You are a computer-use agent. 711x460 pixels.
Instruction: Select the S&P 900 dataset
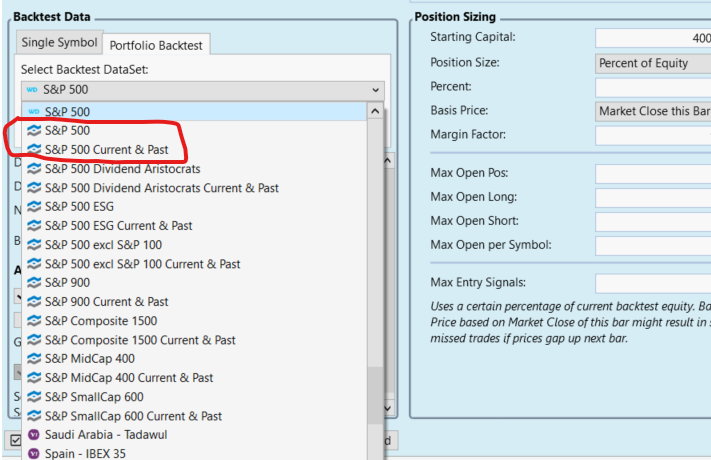pyautogui.click(x=194, y=283)
